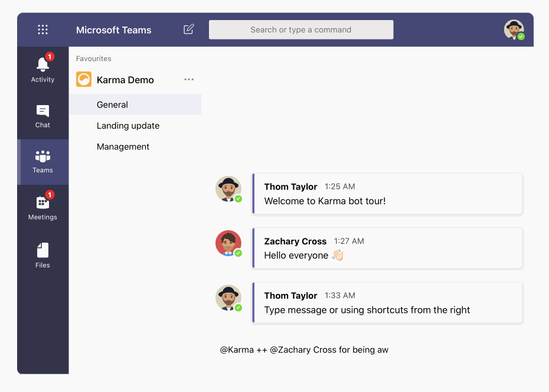Open the app launcher grid icon
The image size is (549, 392).
point(43,30)
